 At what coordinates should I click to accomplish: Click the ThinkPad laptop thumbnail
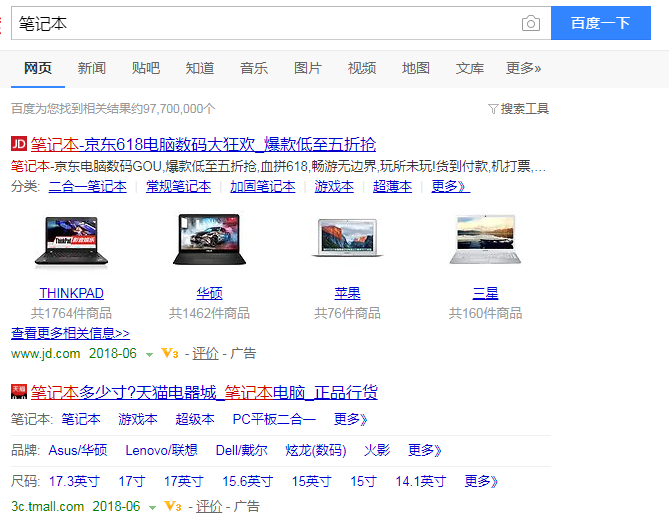(x=71, y=241)
